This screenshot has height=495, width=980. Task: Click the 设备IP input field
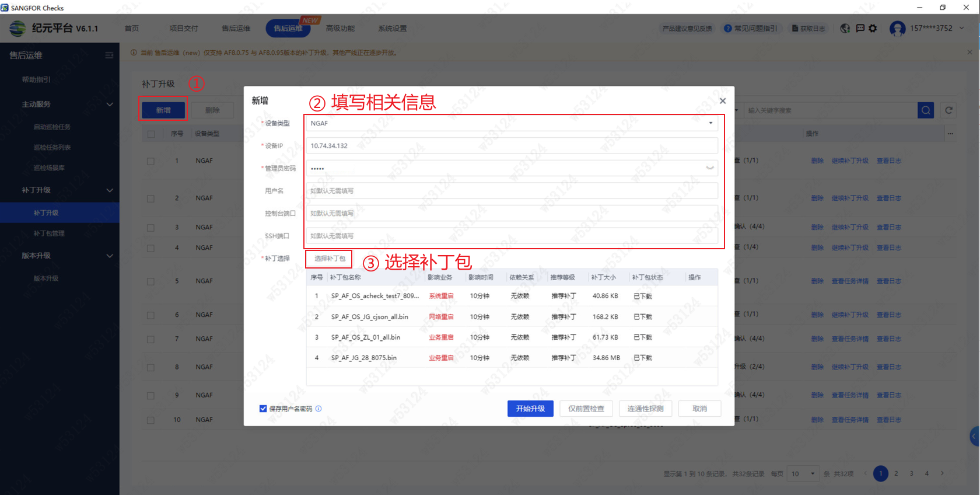[511, 146]
